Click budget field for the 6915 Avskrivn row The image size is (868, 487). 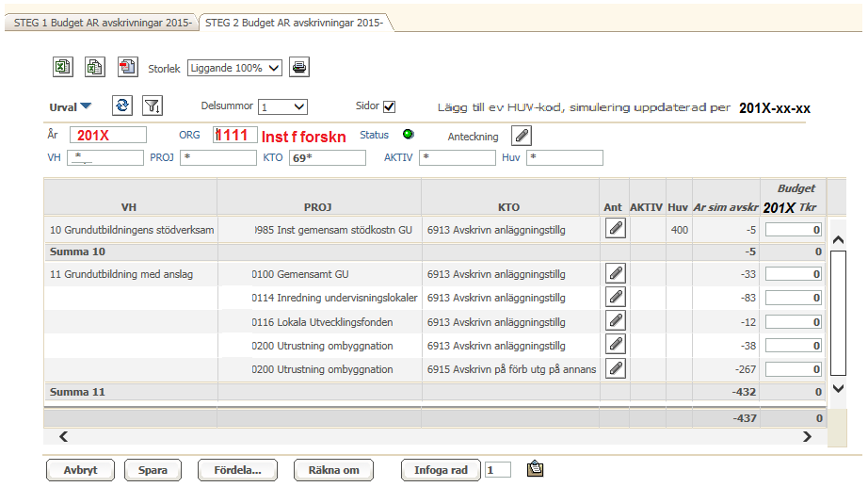click(794, 369)
